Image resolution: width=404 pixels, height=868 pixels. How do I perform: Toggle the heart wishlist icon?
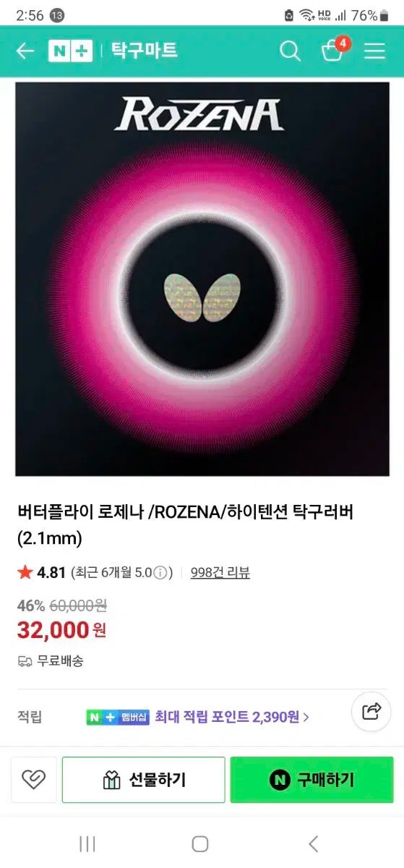(34, 780)
